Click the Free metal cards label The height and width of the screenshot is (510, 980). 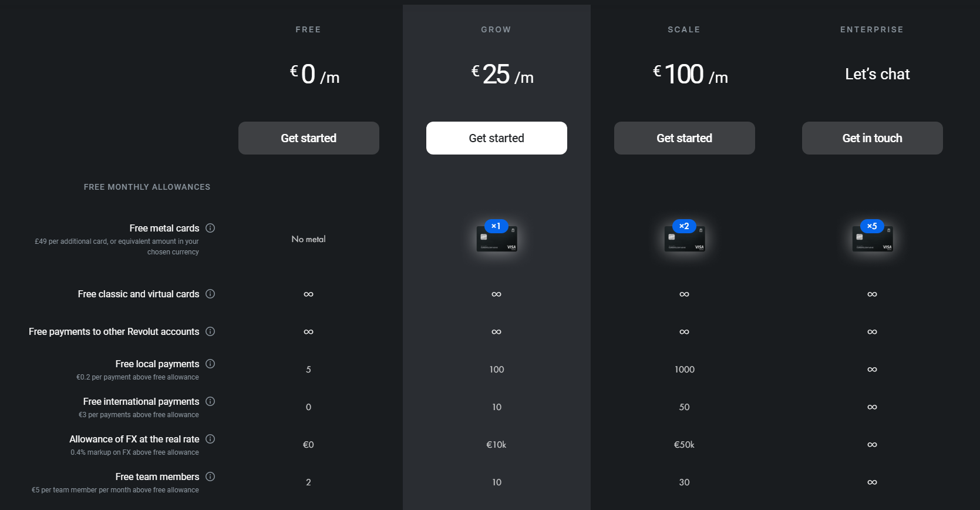pos(164,228)
